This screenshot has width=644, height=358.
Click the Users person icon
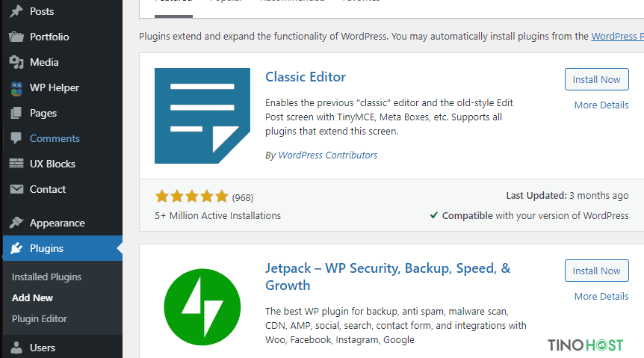tap(16, 348)
